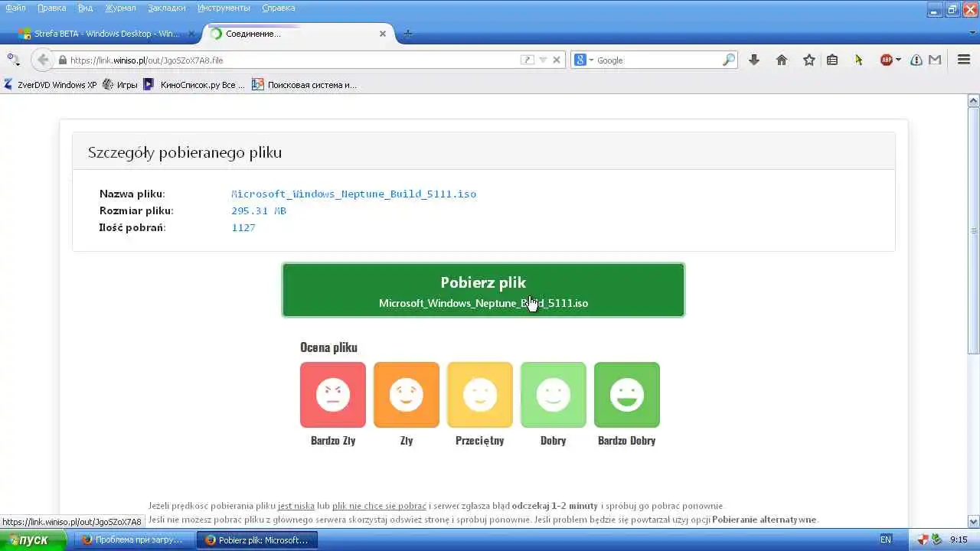Switch to 'Проблема при загру…' taskbar window

click(x=134, y=540)
